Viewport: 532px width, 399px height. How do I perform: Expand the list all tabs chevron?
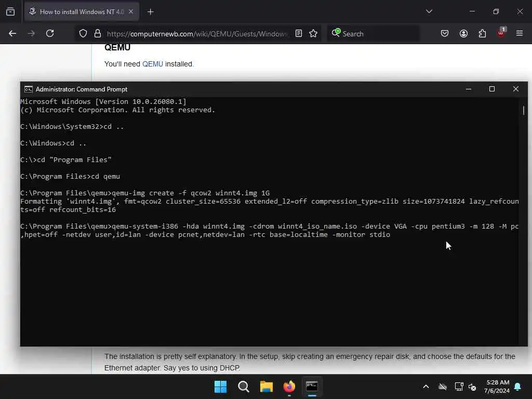[429, 11]
